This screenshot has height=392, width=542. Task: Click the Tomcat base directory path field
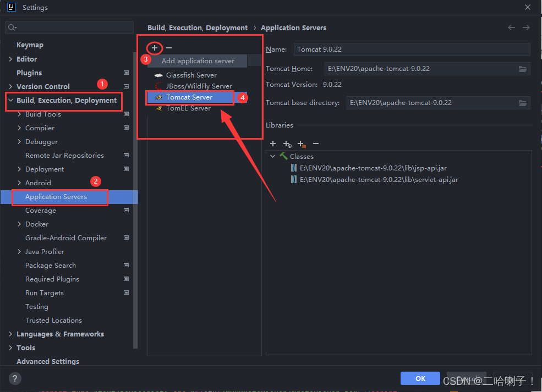pos(439,103)
